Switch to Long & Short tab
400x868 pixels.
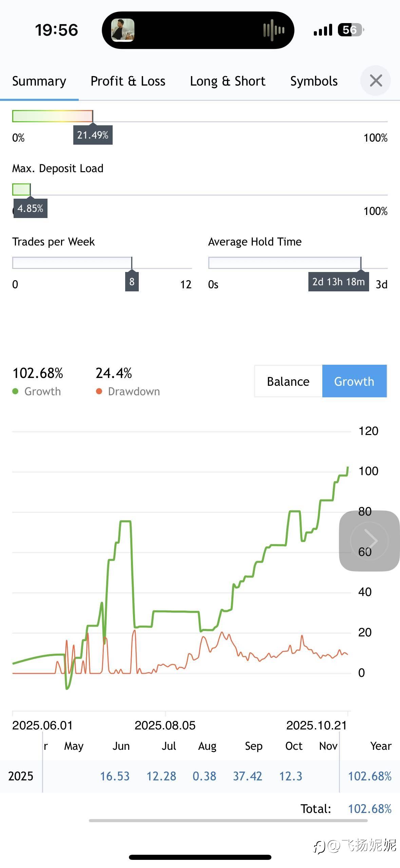(x=228, y=81)
